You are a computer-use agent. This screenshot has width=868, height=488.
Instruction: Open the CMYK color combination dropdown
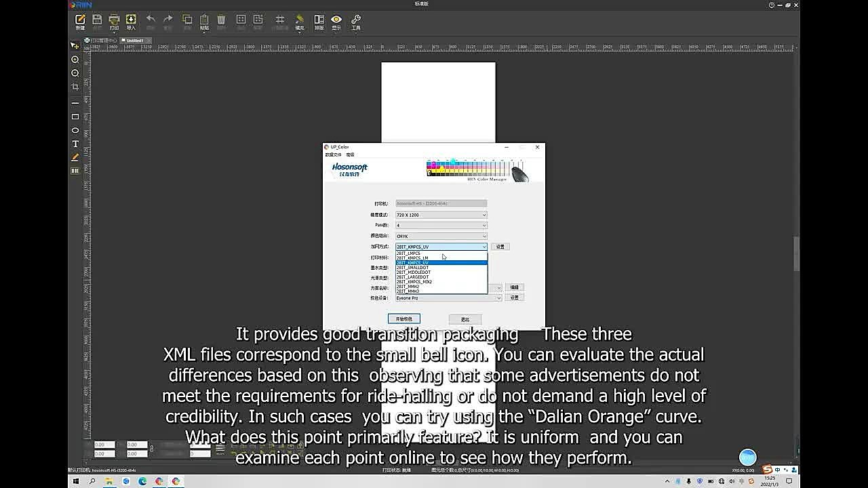(441, 236)
